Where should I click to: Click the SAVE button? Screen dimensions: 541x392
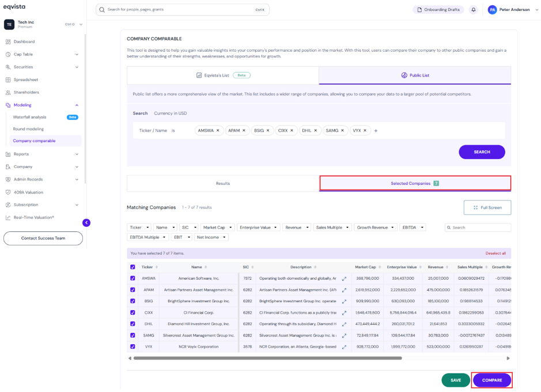(456, 380)
